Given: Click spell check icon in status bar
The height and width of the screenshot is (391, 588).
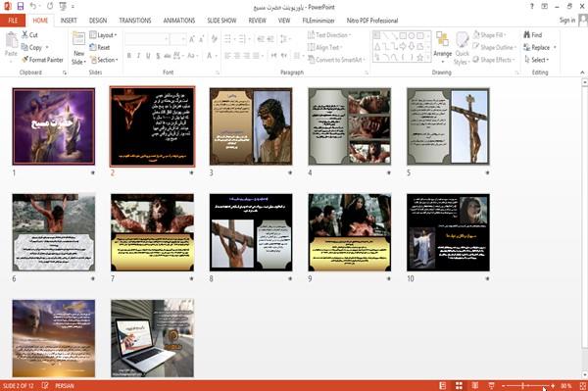Looking at the screenshot, I should pyautogui.click(x=45, y=385).
